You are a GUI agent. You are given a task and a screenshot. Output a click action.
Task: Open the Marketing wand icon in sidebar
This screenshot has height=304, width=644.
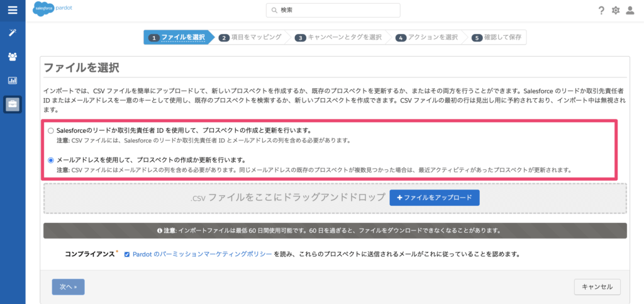pos(12,33)
